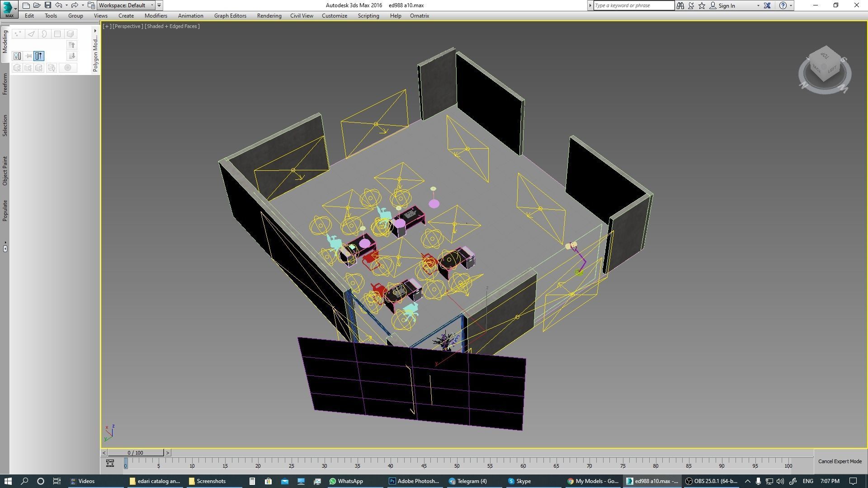Click the search keyword input field

pos(633,5)
